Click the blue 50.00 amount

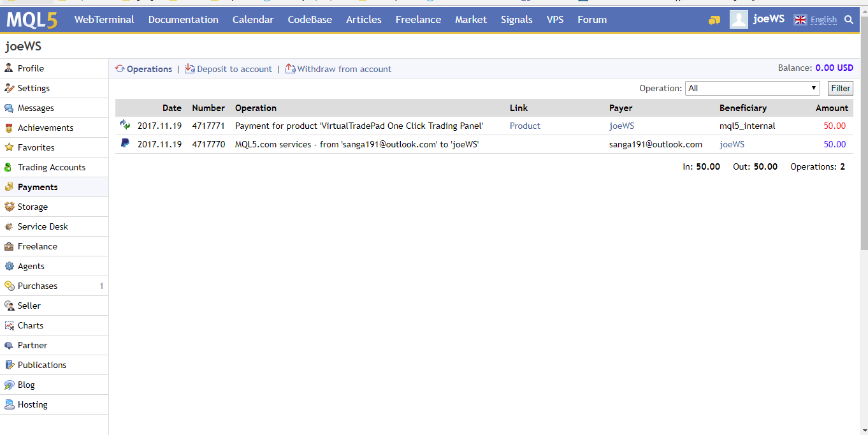point(835,144)
